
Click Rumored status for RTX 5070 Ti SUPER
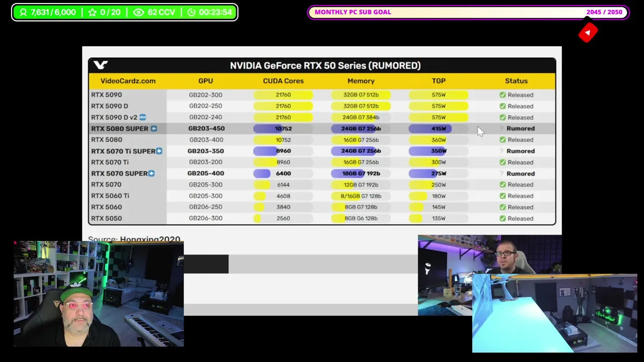521,151
